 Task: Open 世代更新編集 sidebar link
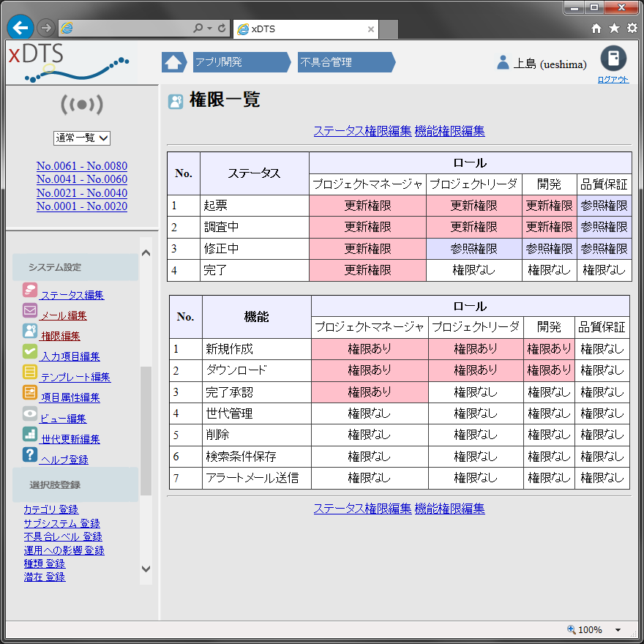coord(70,440)
